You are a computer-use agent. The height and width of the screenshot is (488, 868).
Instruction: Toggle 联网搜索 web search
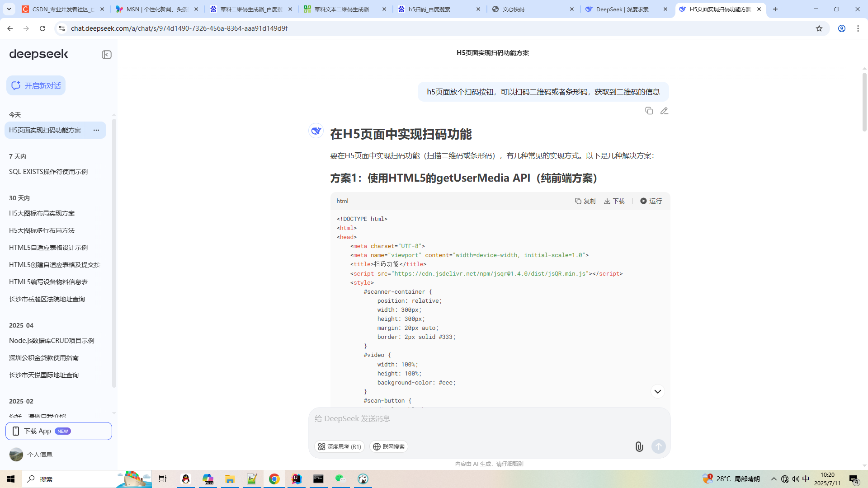coord(389,446)
